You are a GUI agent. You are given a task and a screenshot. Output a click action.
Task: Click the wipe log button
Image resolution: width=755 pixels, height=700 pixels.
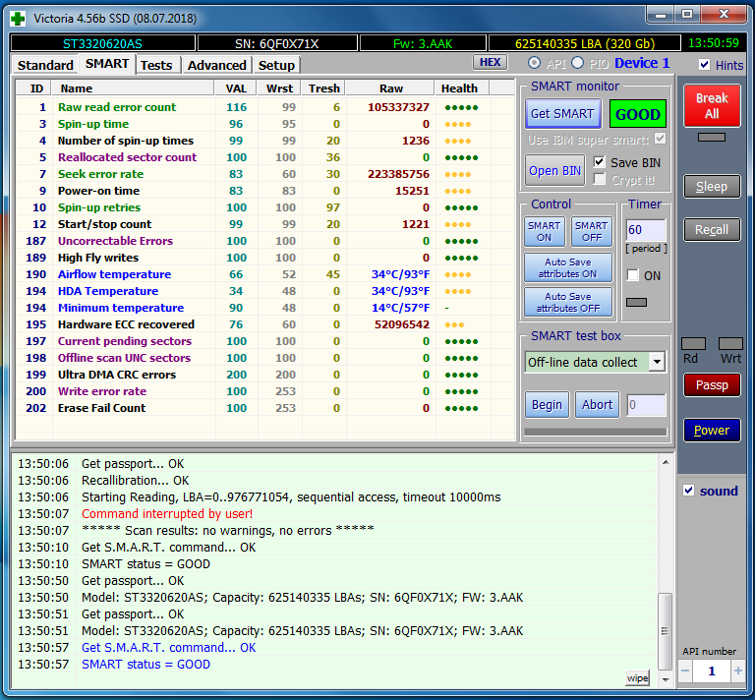click(637, 678)
